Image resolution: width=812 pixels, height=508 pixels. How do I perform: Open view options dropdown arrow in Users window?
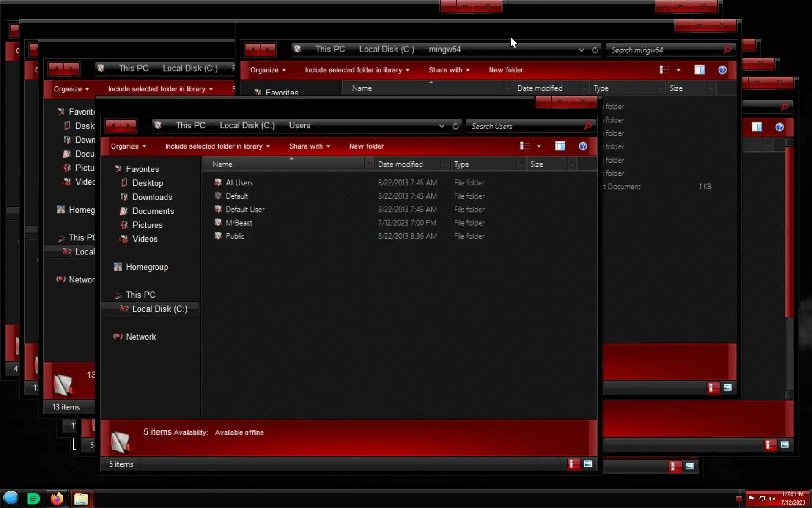click(539, 146)
